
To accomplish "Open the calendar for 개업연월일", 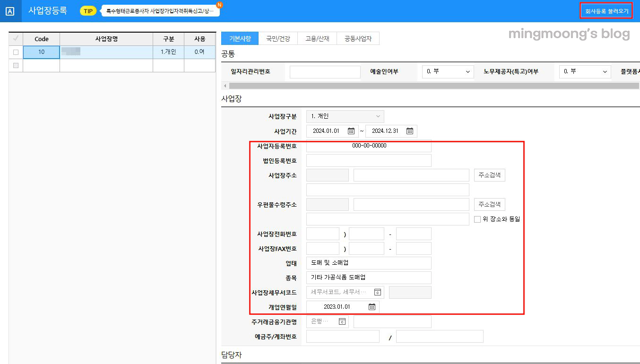I will click(x=373, y=306).
